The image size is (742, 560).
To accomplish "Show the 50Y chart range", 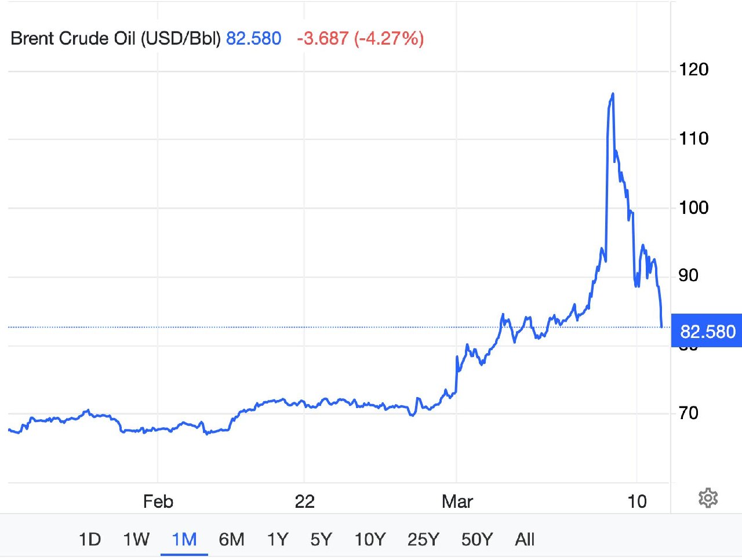I will pyautogui.click(x=477, y=540).
